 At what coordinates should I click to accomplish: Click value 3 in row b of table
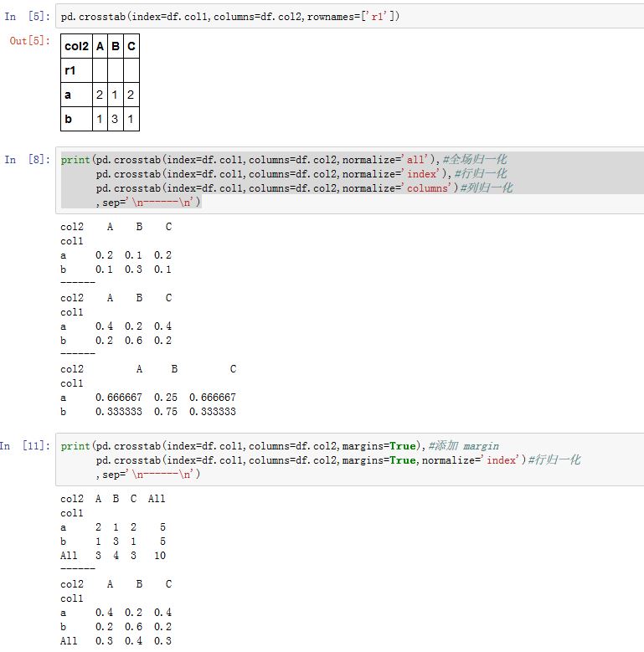(x=116, y=120)
